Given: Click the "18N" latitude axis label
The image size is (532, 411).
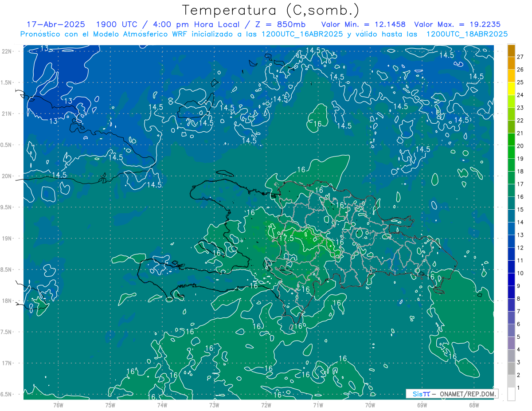Looking at the screenshot, I should pyautogui.click(x=8, y=301).
